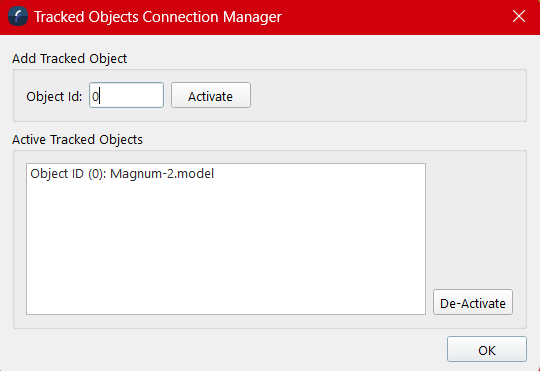Focus the "Object ID (0)" text in the list
The height and width of the screenshot is (371, 540).
(x=68, y=174)
